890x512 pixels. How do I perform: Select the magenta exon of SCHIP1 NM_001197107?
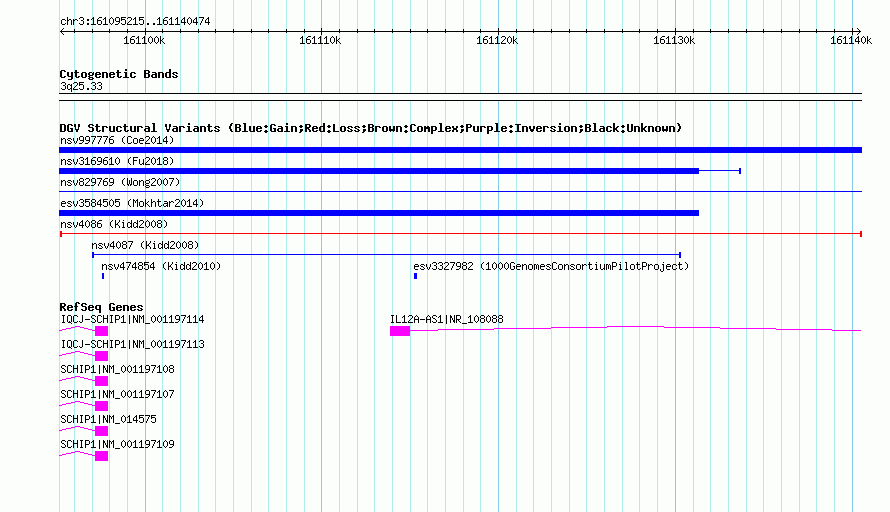click(x=102, y=406)
